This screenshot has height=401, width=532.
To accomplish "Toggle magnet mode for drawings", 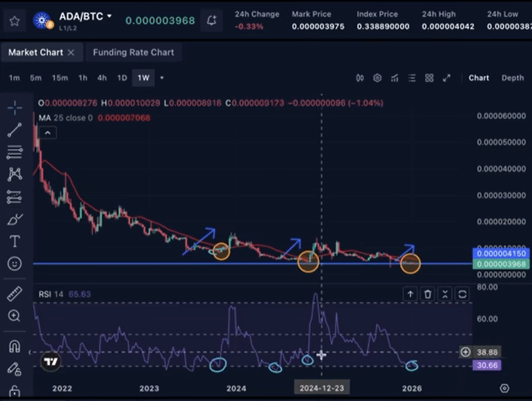I will (14, 346).
